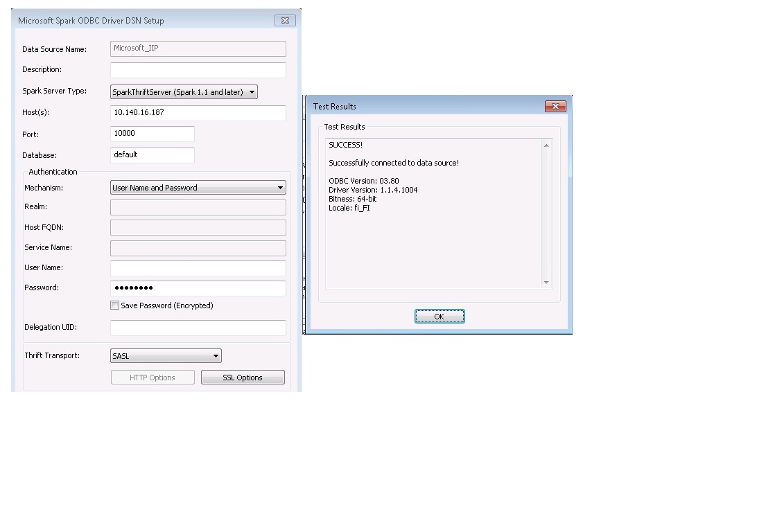This screenshot has height=532, width=757.
Task: Click the Service Name field
Action: pos(198,247)
